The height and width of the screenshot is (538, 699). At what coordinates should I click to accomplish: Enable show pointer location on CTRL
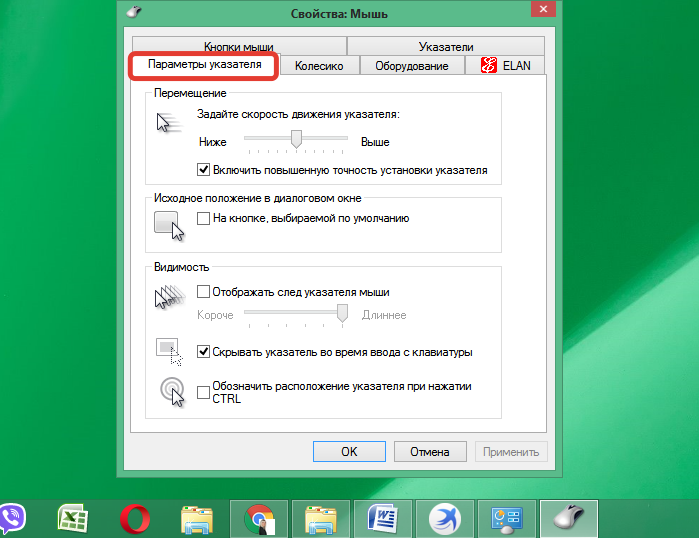pyautogui.click(x=203, y=392)
